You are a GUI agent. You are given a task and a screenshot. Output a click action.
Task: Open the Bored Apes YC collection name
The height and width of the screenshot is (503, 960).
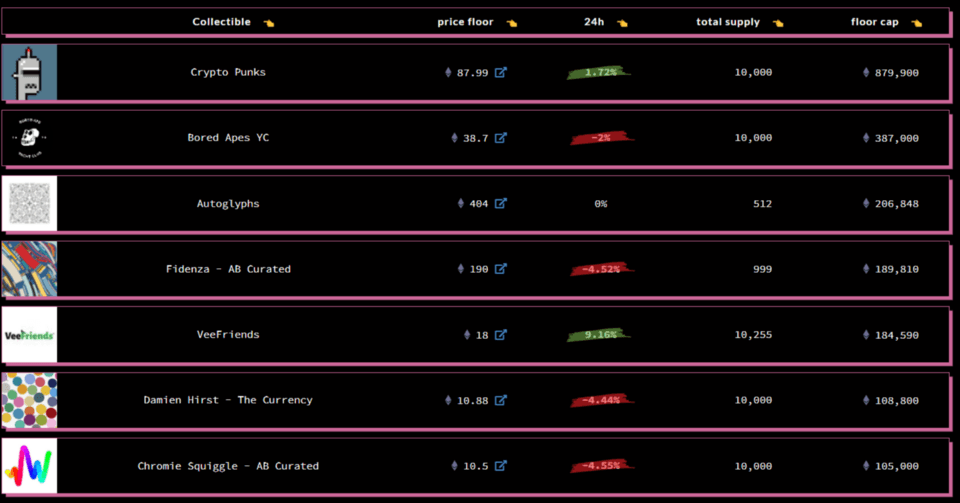(228, 138)
